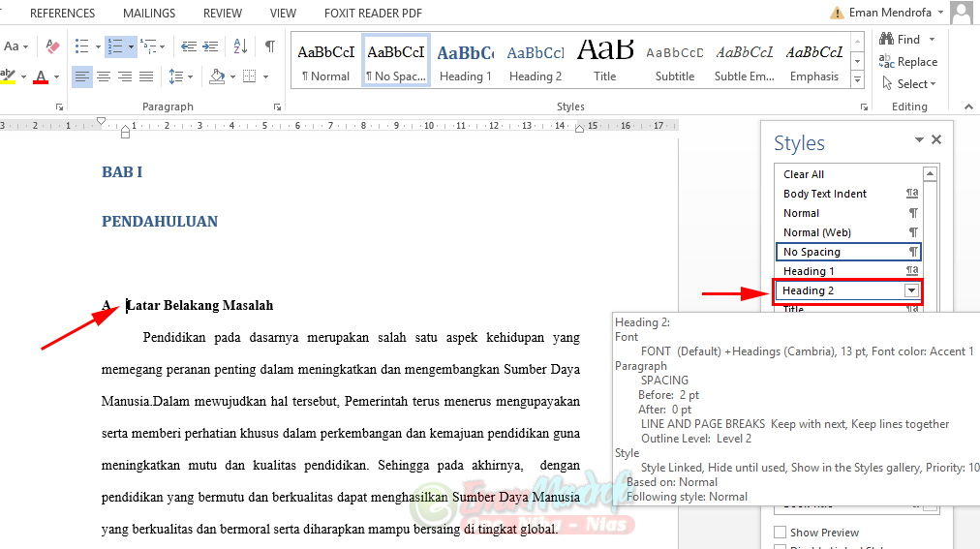Click the Line and Paragraph Spacing icon
Image resolution: width=980 pixels, height=549 pixels.
tap(176, 76)
